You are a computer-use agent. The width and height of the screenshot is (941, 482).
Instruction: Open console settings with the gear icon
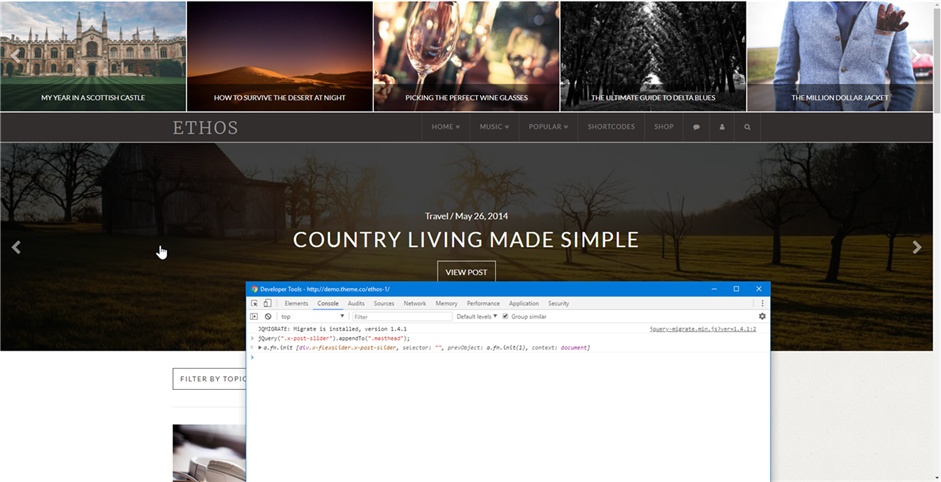coord(762,316)
